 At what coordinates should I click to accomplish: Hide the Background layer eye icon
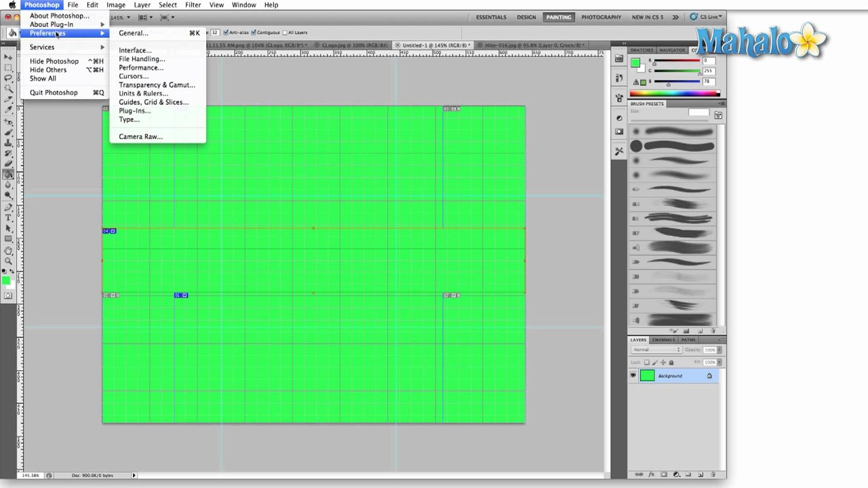click(633, 375)
